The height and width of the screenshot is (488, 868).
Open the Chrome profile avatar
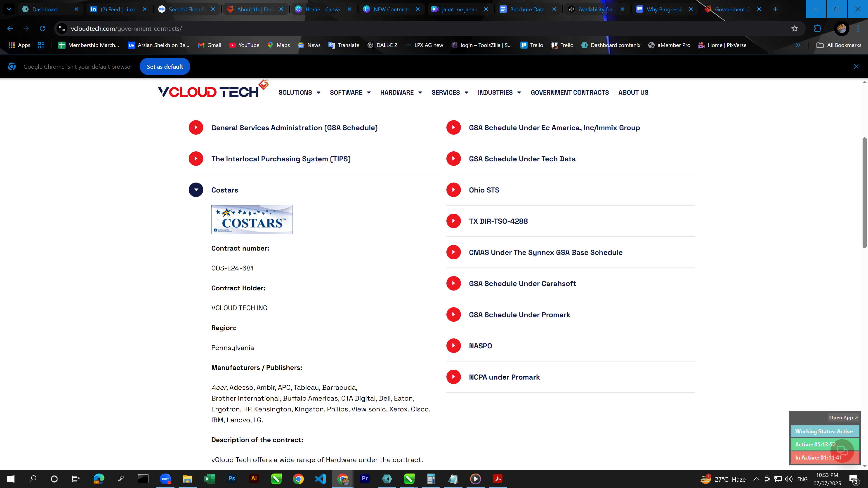[841, 29]
